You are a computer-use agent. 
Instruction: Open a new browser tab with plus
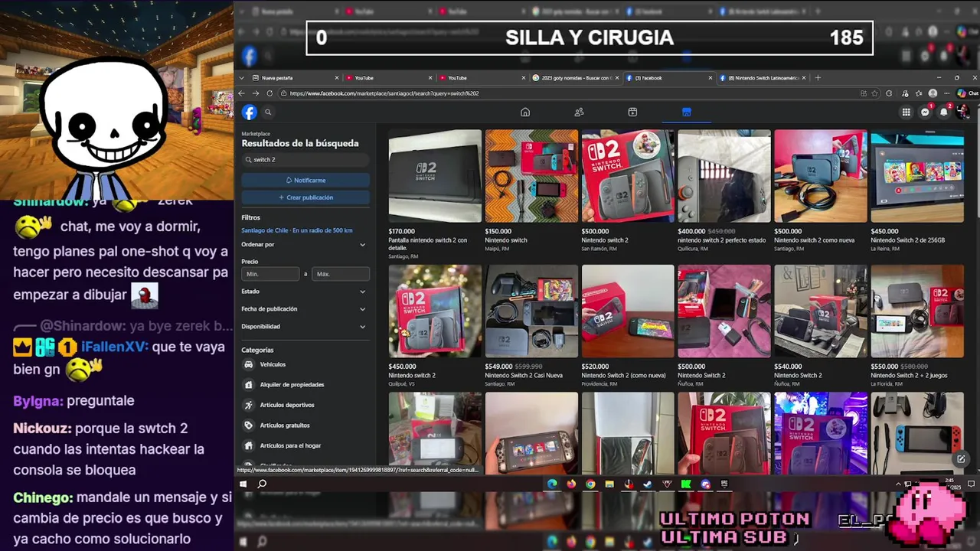click(x=818, y=78)
